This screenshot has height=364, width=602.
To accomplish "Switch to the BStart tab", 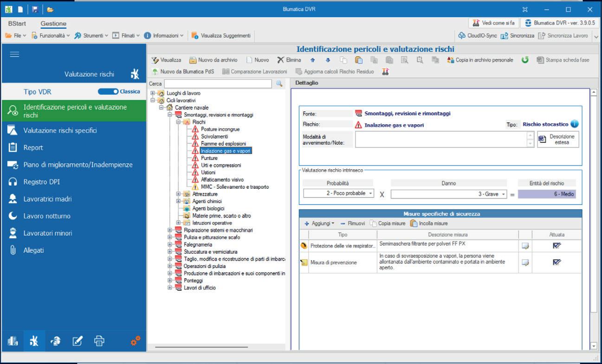I will click(x=17, y=24).
